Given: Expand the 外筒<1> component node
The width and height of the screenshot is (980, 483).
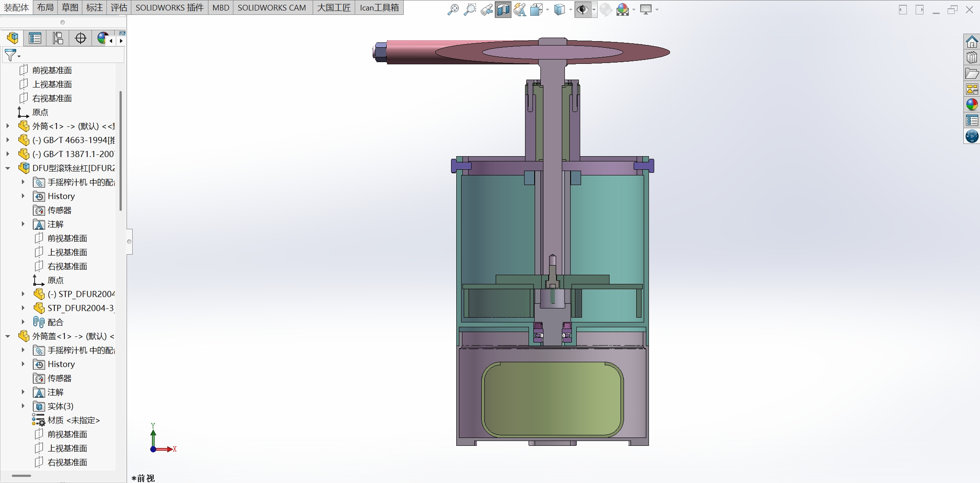Looking at the screenshot, I should [x=8, y=126].
